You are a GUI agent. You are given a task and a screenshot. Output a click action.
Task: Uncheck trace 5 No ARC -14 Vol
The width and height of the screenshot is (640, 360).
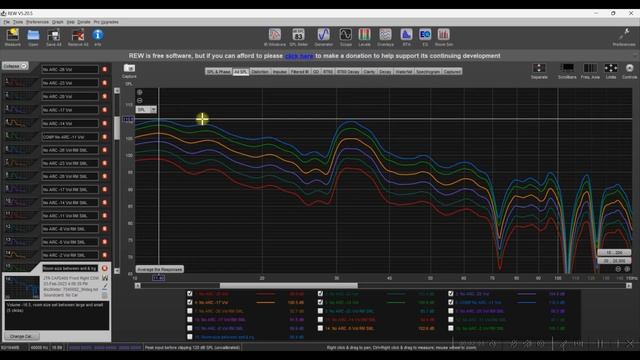(320, 302)
